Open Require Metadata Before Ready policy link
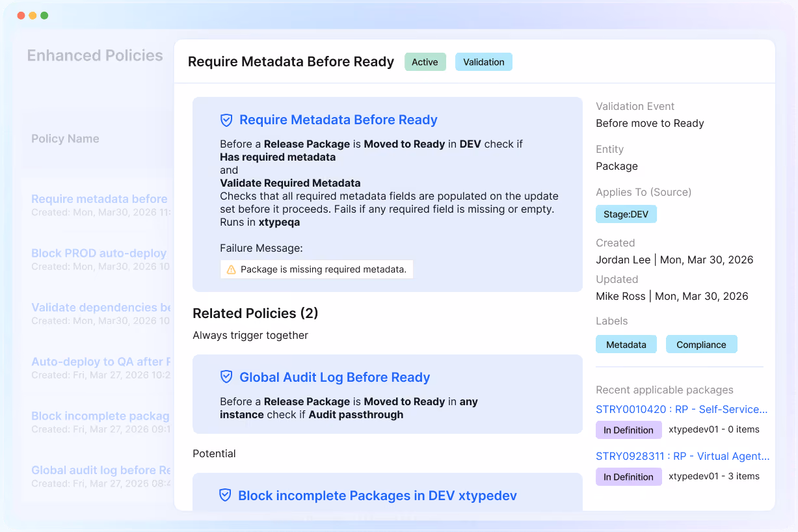This screenshot has width=798, height=532. (338, 120)
